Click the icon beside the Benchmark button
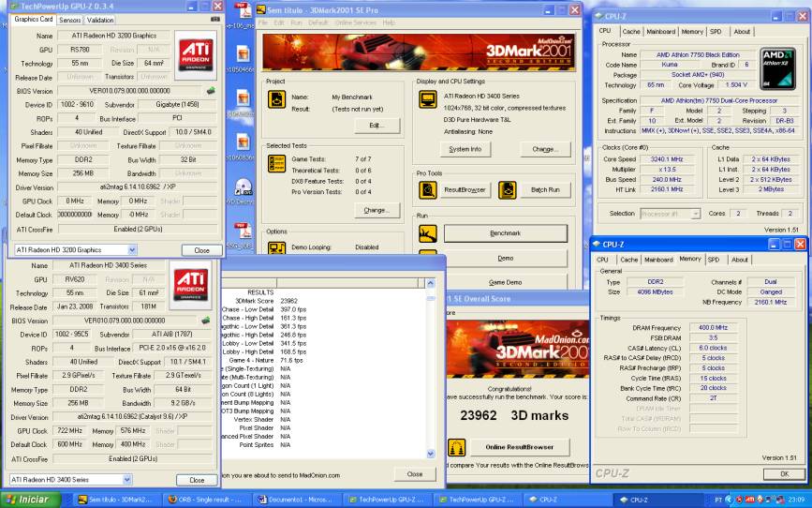 pos(428,233)
